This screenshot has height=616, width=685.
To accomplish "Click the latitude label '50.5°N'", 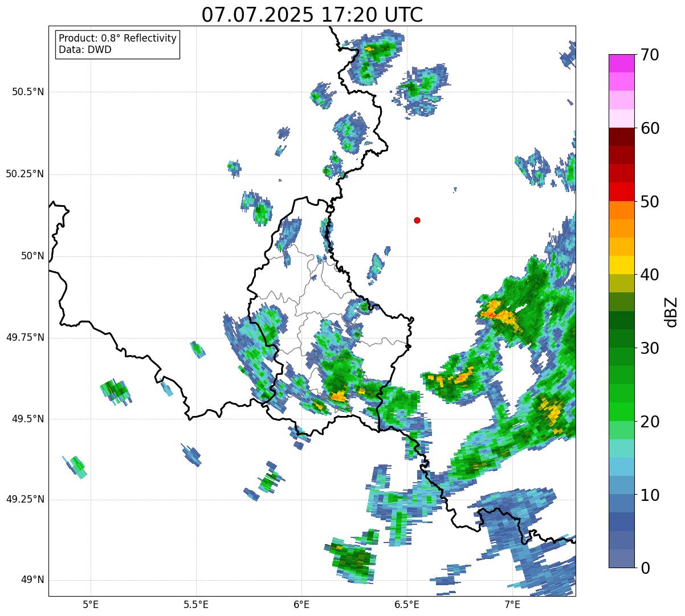I will [x=28, y=92].
